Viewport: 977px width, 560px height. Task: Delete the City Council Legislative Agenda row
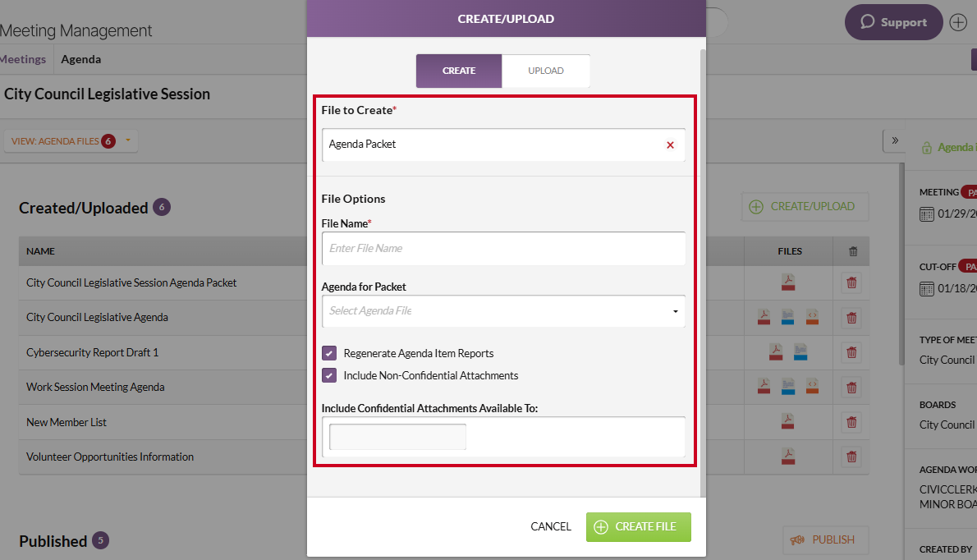[x=851, y=318]
